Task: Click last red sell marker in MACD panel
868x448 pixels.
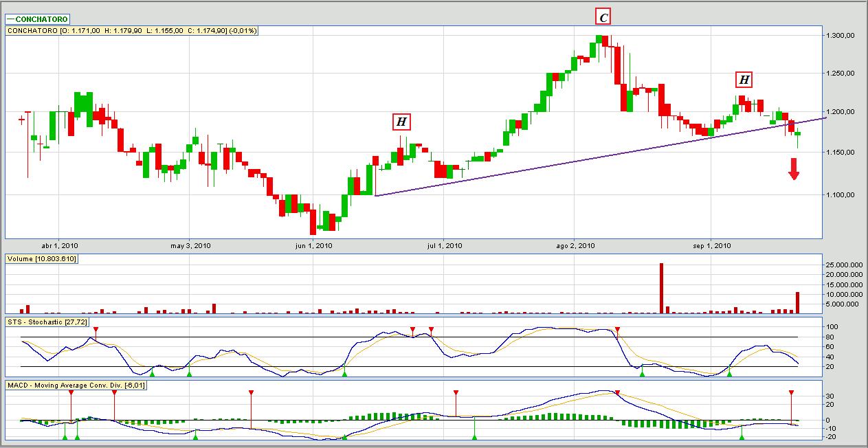Action: (792, 392)
